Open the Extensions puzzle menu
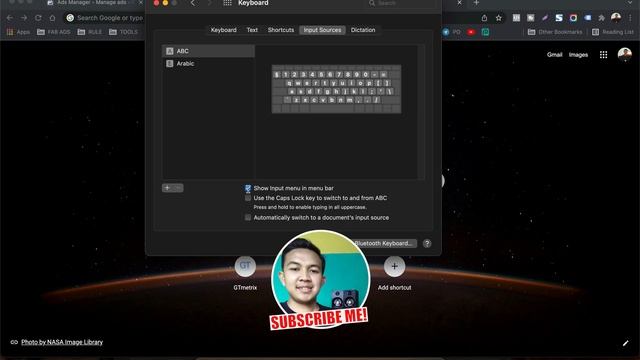 (601, 18)
